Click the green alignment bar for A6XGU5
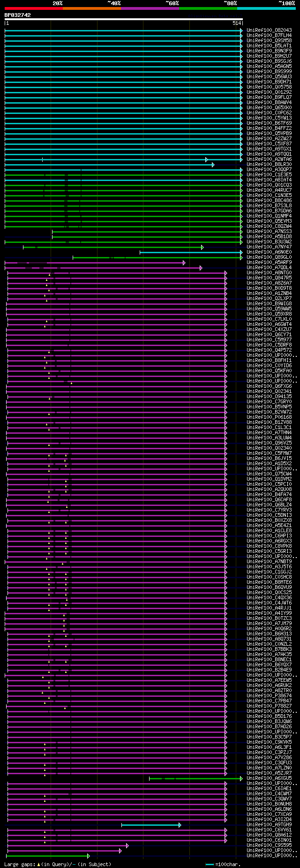This screenshot has height=868, width=300. click(196, 778)
